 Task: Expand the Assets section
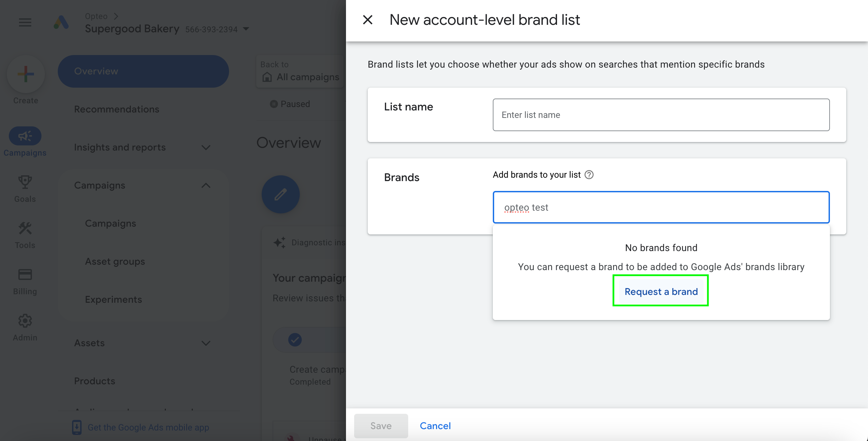pyautogui.click(x=206, y=343)
